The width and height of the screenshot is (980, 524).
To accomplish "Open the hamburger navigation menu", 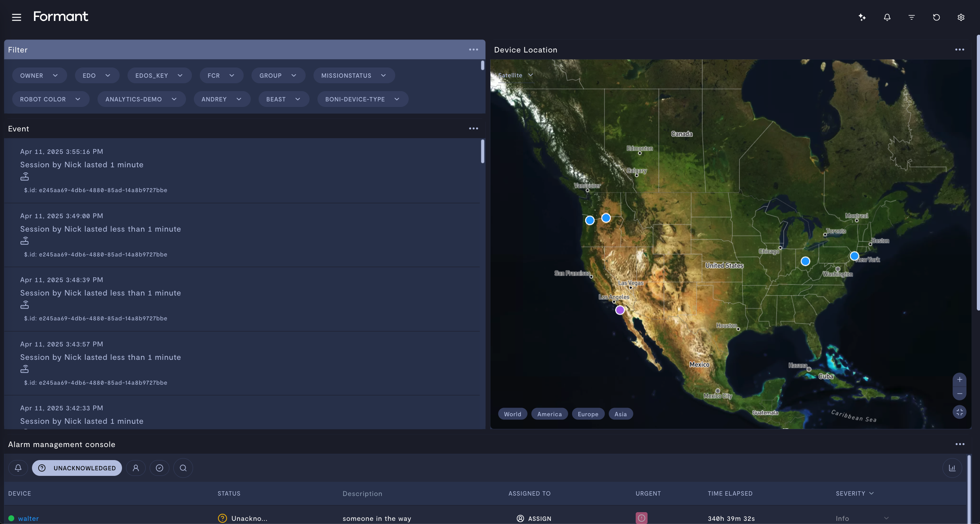I will point(16,17).
